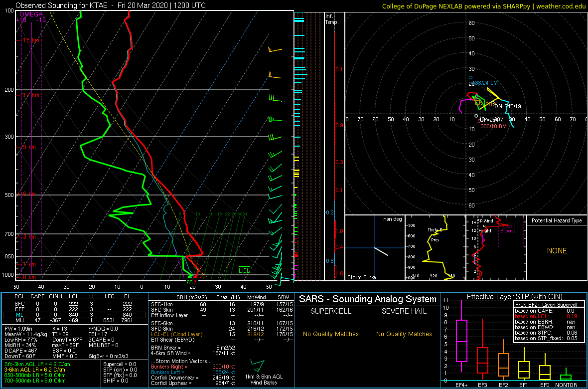The height and width of the screenshot is (389, 588).
Task: Click the white line in Storm Slinky panel
Action: (x=381, y=251)
